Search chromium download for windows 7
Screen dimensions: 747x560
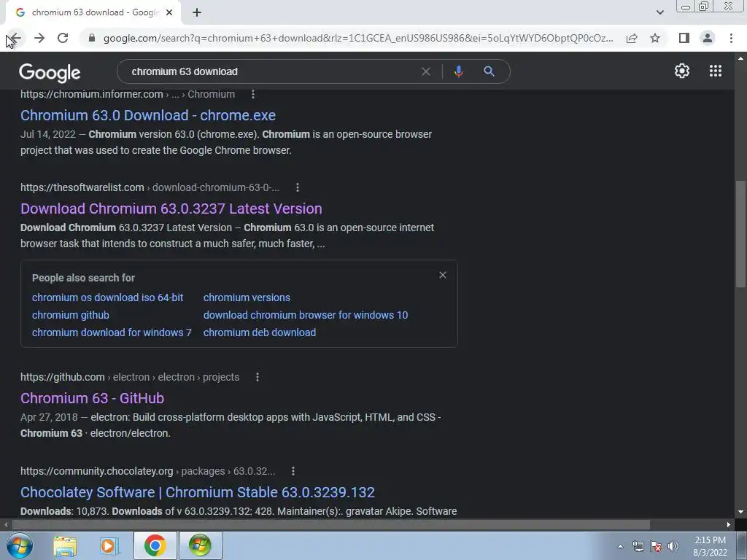(x=112, y=332)
